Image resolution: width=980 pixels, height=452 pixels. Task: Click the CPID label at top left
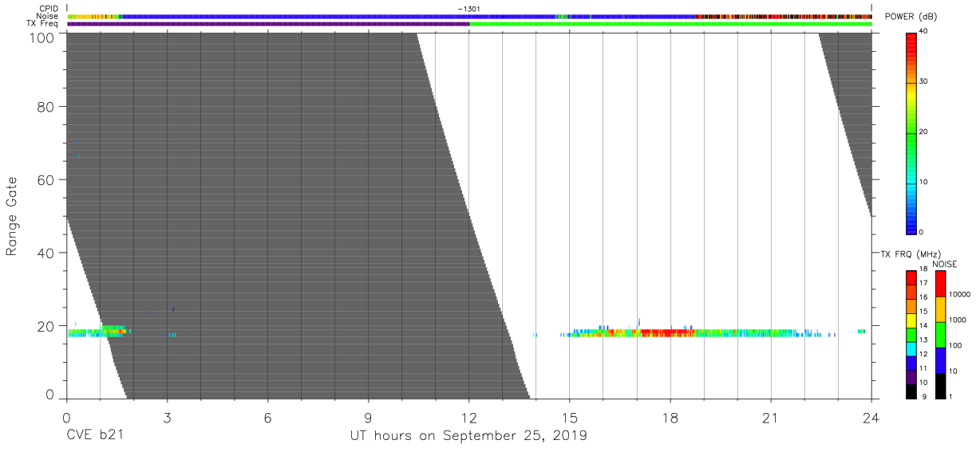[x=48, y=9]
